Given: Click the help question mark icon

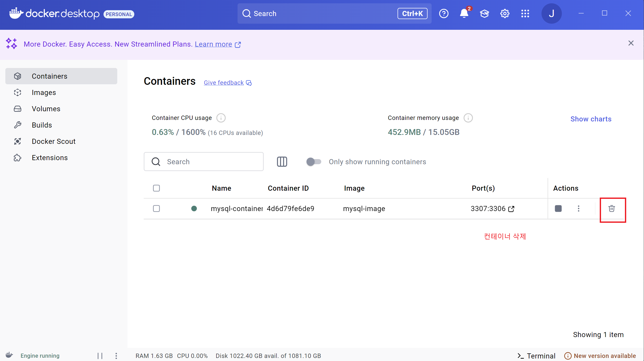Looking at the screenshot, I should tap(444, 13).
